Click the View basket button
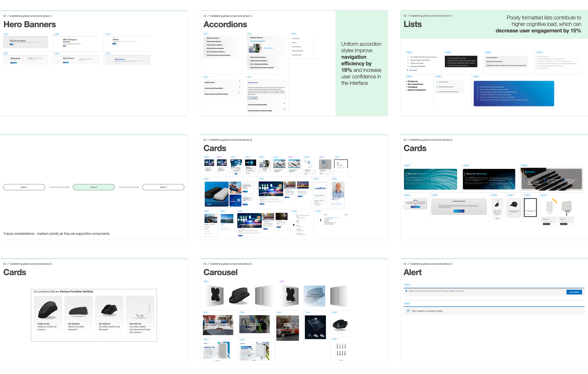 click(x=574, y=292)
